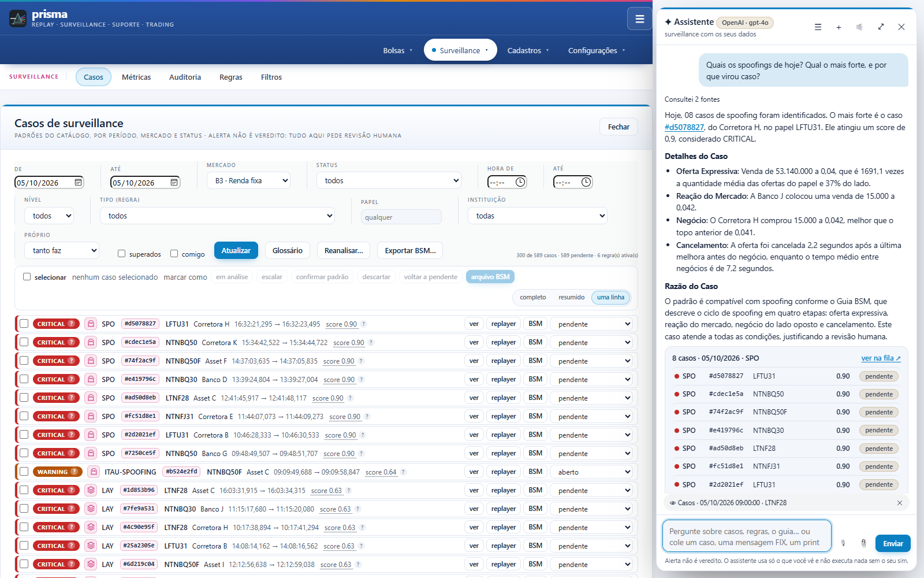Click spoofing pattern icon on #d5078827 row

point(91,324)
